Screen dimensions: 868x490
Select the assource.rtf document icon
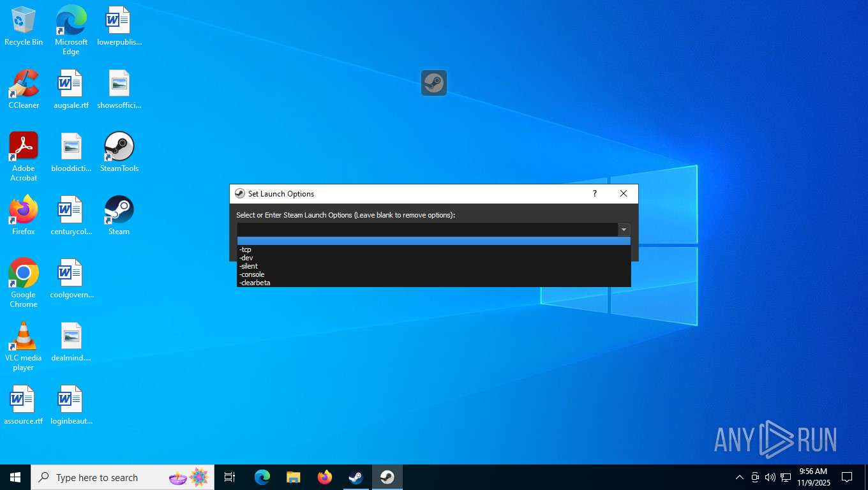[24, 405]
